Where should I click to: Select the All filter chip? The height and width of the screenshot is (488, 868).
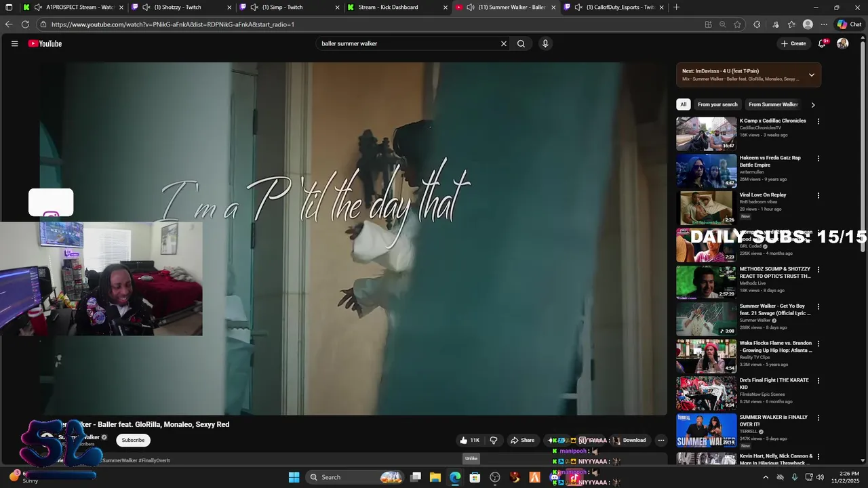pos(684,104)
